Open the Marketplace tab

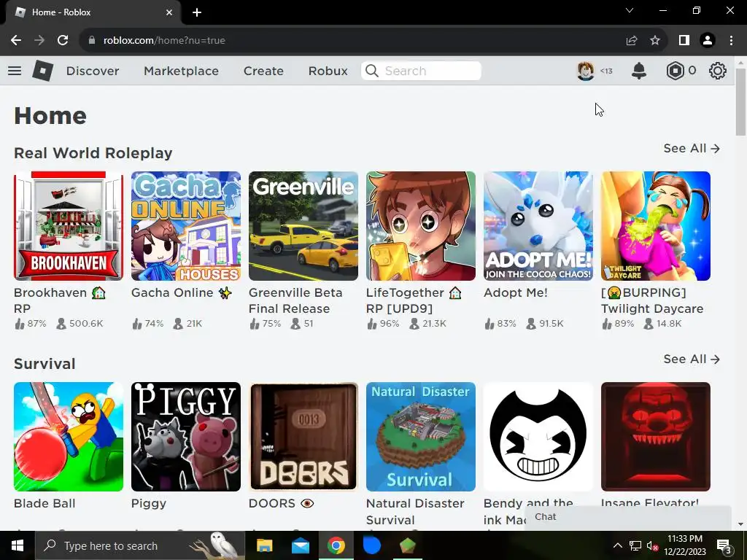(181, 71)
